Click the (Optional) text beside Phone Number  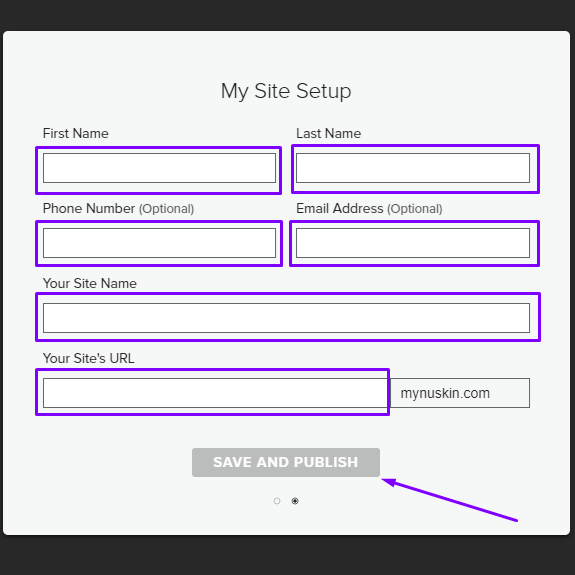(166, 209)
